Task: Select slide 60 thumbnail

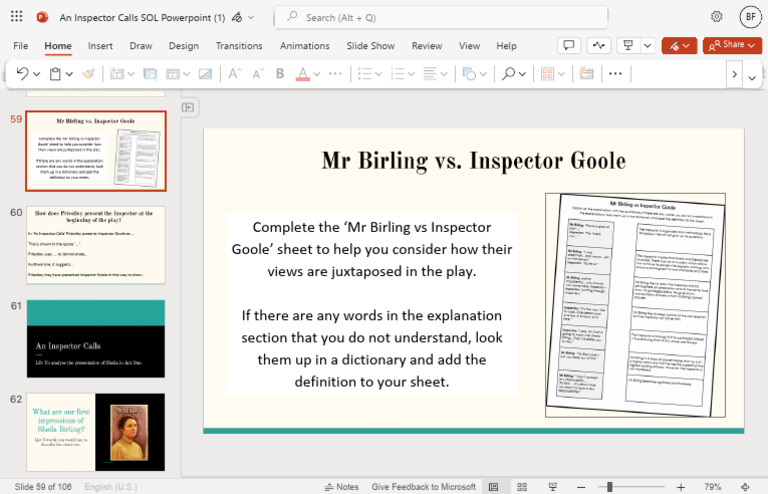Action: click(x=96, y=245)
